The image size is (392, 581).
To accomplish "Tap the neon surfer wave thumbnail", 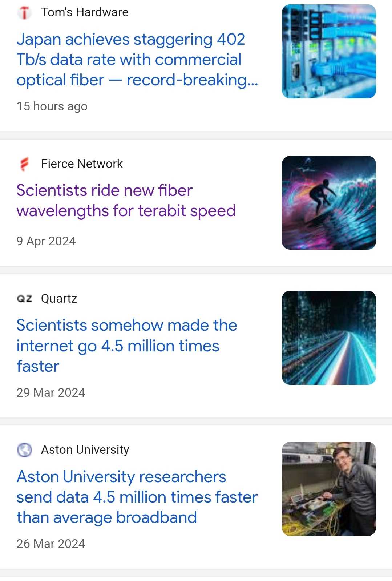I will point(329,203).
